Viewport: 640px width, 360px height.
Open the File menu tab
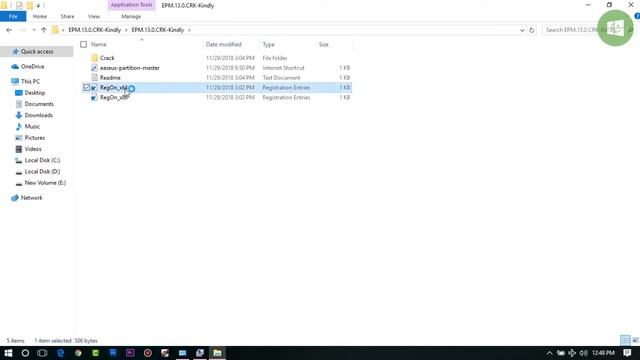coord(13,16)
